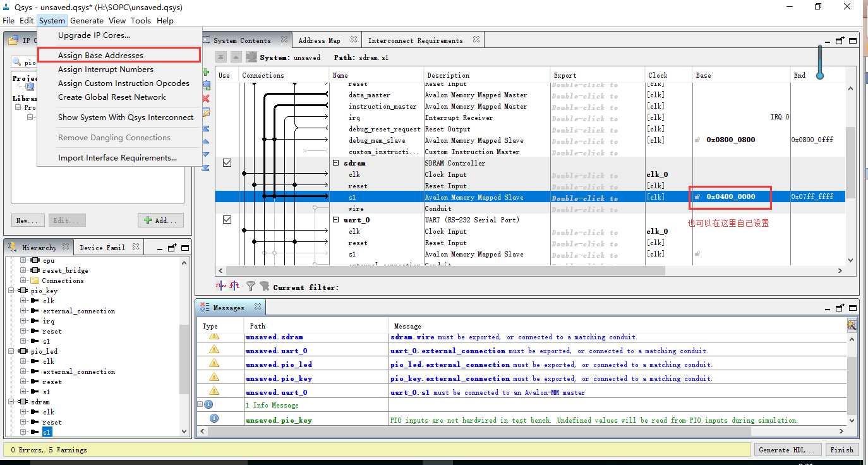Viewport: 868px width, 465px height.
Task: Collapse the 1 Info Message group
Action: 200,404
